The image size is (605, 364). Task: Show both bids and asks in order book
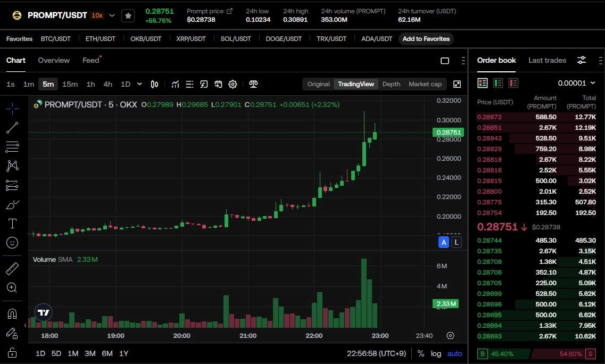(483, 83)
